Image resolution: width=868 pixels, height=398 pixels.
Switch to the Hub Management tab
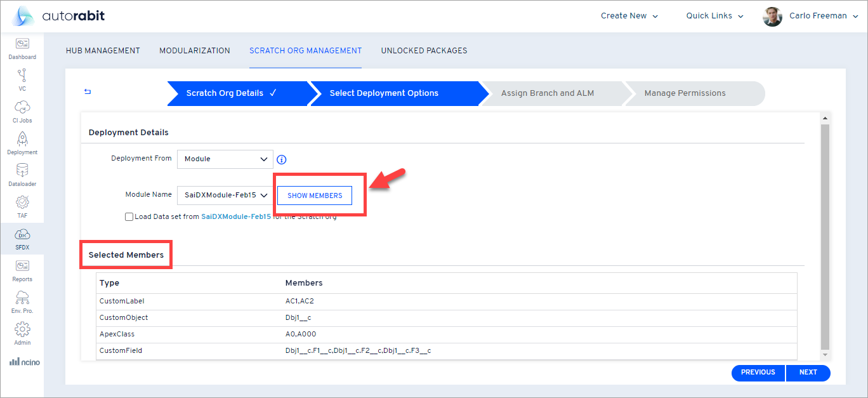click(x=103, y=51)
